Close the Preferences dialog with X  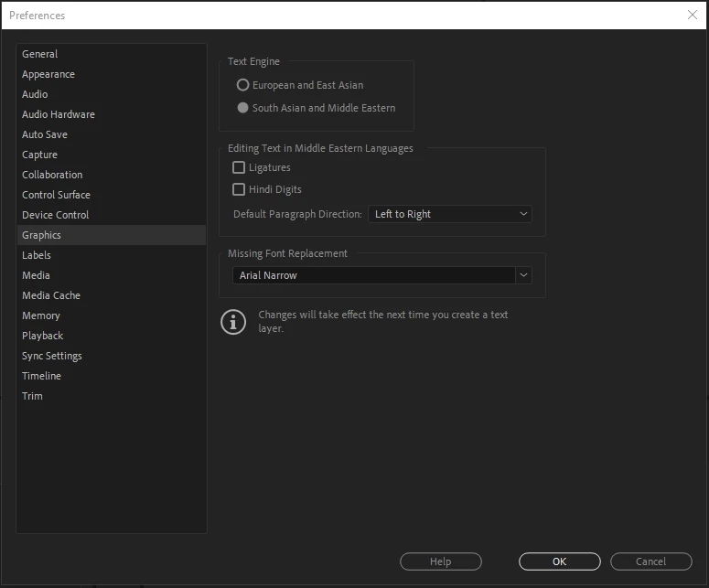pyautogui.click(x=692, y=15)
